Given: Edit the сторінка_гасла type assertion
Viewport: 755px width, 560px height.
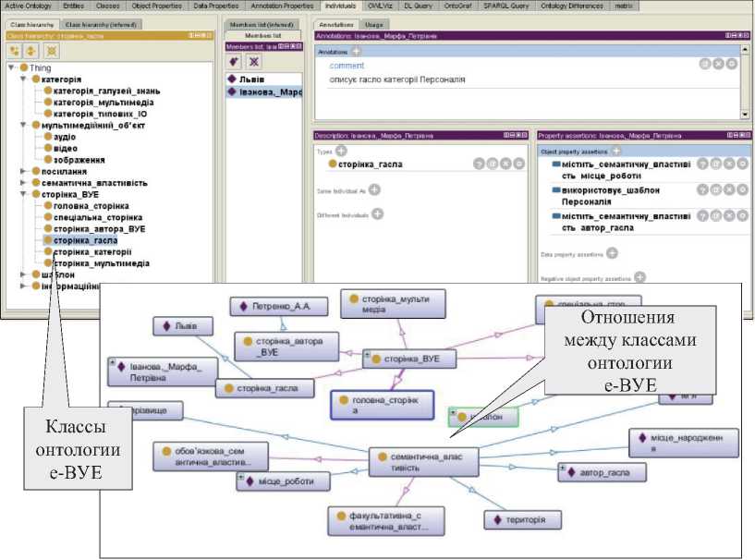Looking at the screenshot, I should [x=519, y=164].
